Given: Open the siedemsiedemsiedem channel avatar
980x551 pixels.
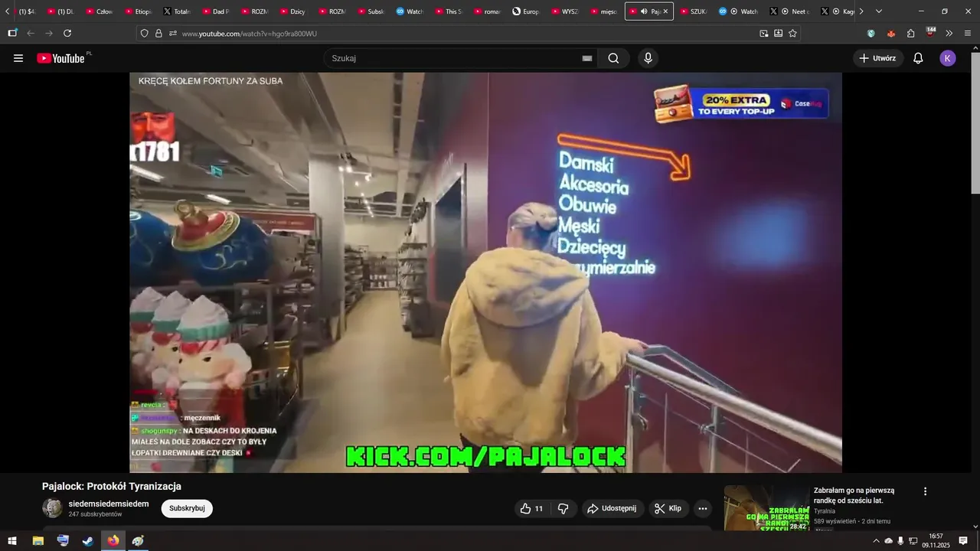Looking at the screenshot, I should click(x=52, y=508).
